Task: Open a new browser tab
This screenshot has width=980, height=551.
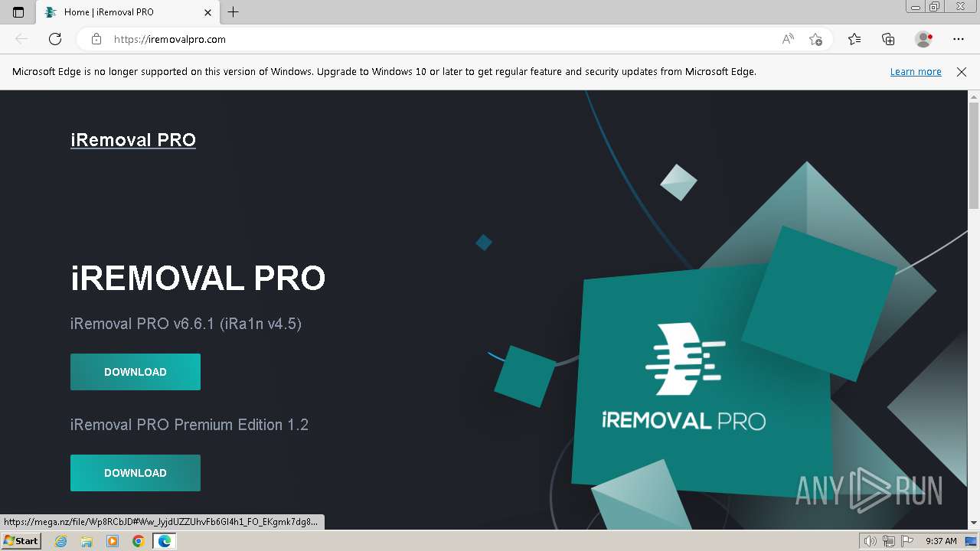Action: (234, 12)
